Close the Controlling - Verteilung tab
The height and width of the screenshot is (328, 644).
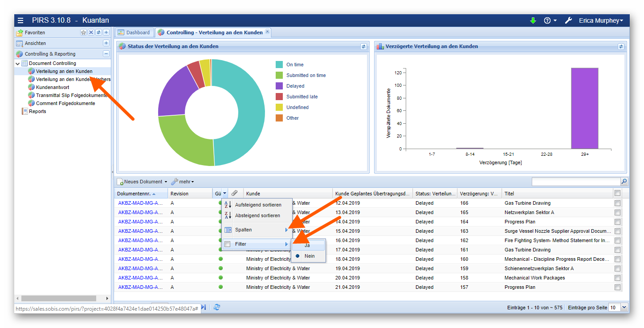[267, 32]
